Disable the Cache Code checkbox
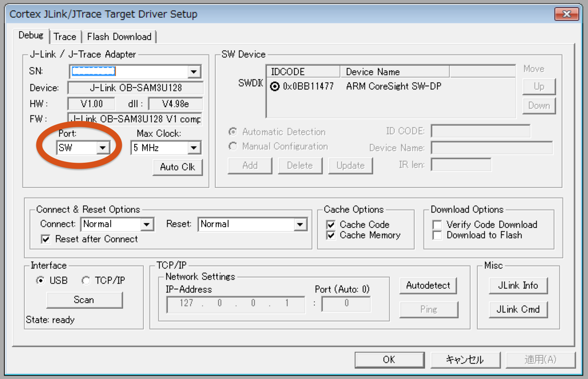Image resolution: width=588 pixels, height=379 pixels. click(331, 225)
